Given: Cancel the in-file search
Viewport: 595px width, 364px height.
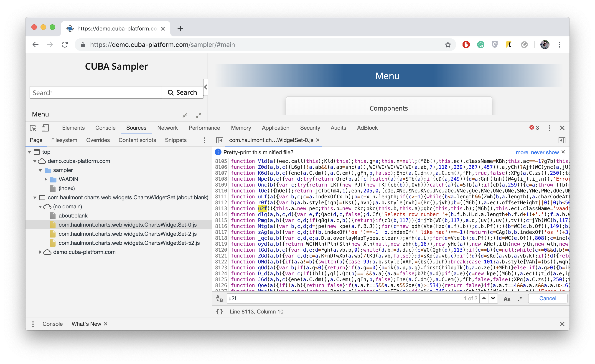Looking at the screenshot, I should pos(547,298).
